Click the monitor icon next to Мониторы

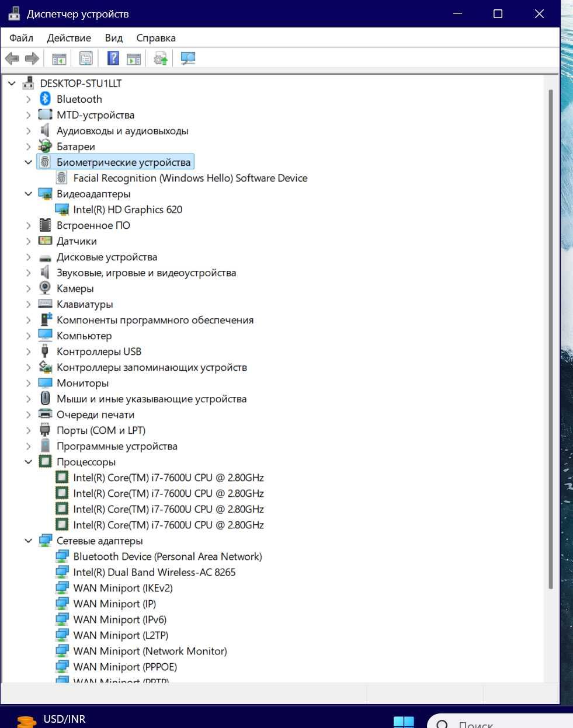click(45, 383)
